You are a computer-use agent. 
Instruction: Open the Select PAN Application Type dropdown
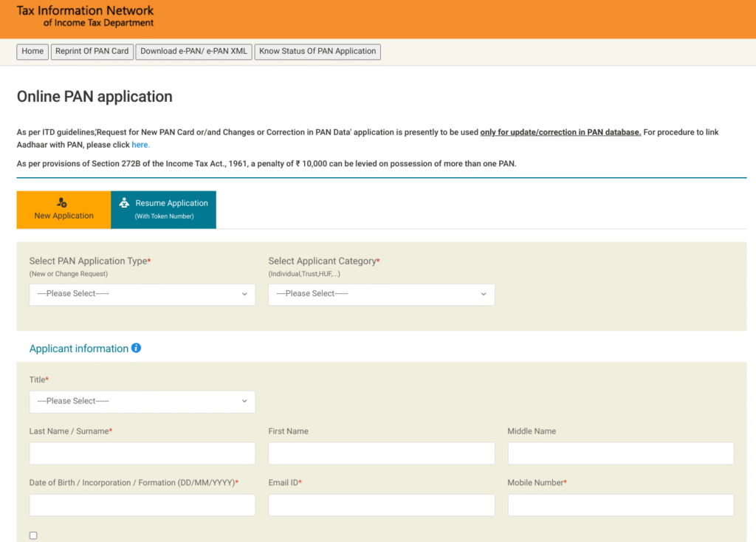142,294
